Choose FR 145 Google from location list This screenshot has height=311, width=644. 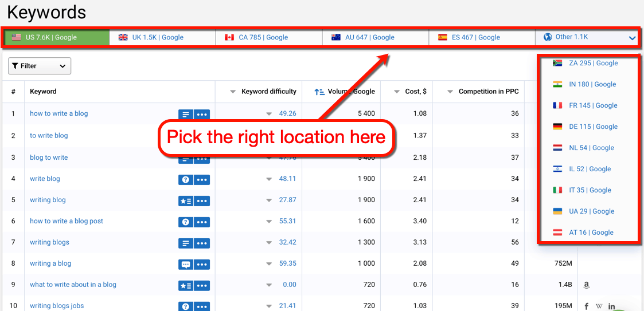point(586,105)
